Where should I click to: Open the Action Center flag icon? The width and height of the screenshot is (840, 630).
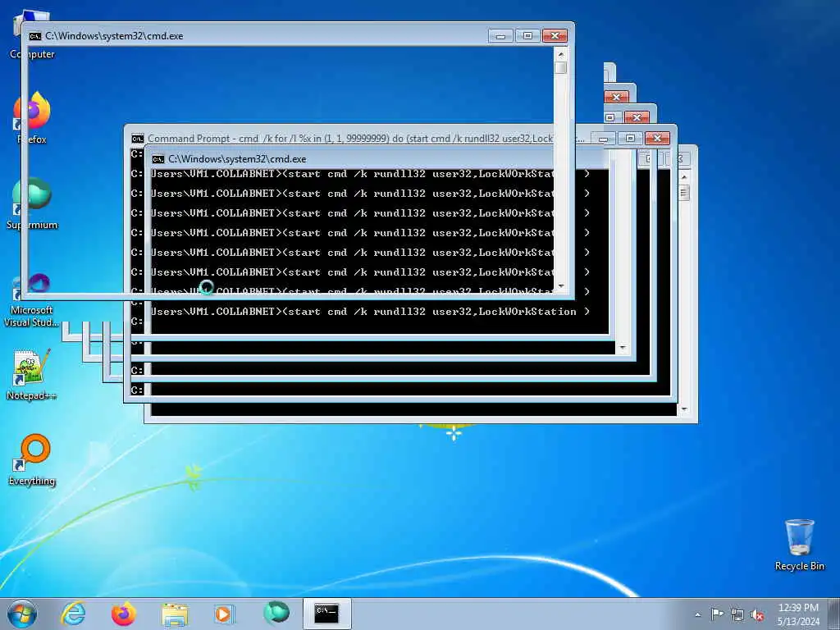coord(717,614)
